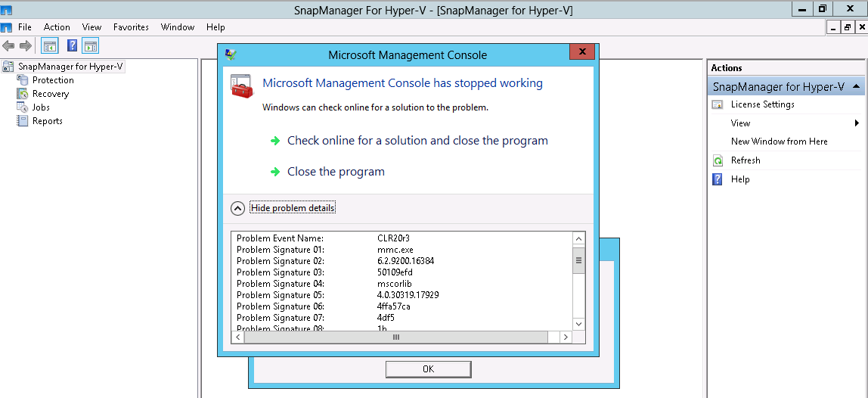
Task: Click green arrow beside Check online option
Action: (x=275, y=141)
